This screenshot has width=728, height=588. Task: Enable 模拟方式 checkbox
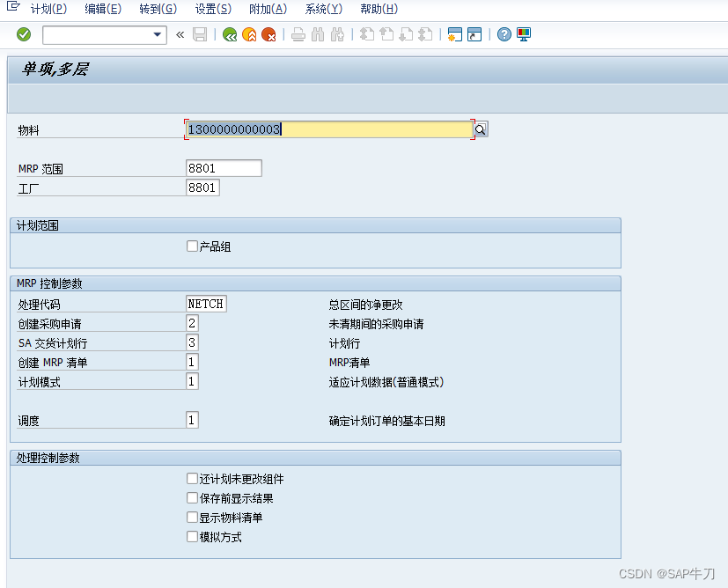(192, 536)
